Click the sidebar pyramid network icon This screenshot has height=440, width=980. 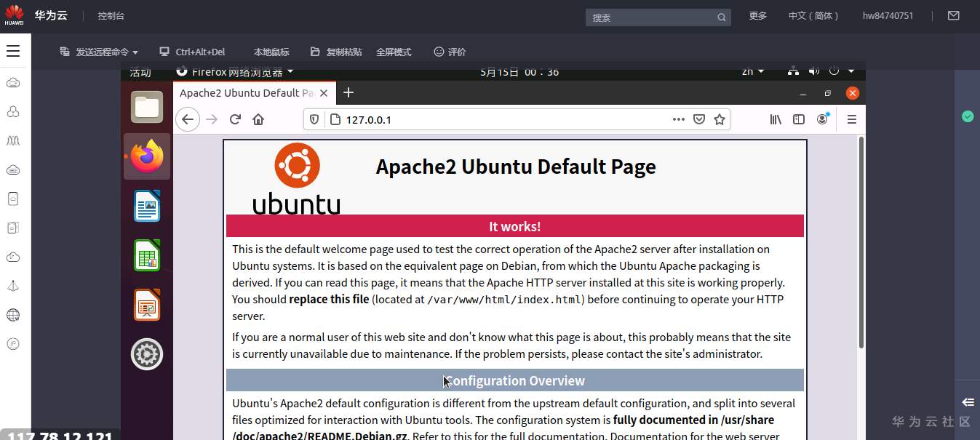click(x=13, y=286)
